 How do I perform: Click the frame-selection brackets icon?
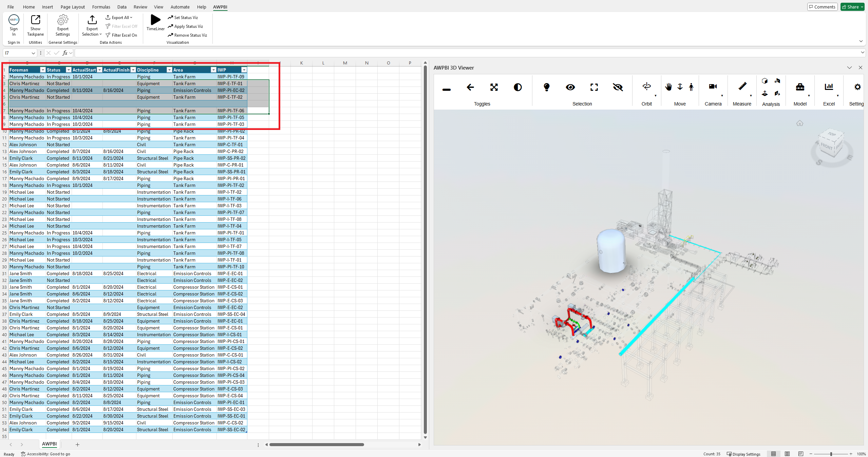[594, 88]
